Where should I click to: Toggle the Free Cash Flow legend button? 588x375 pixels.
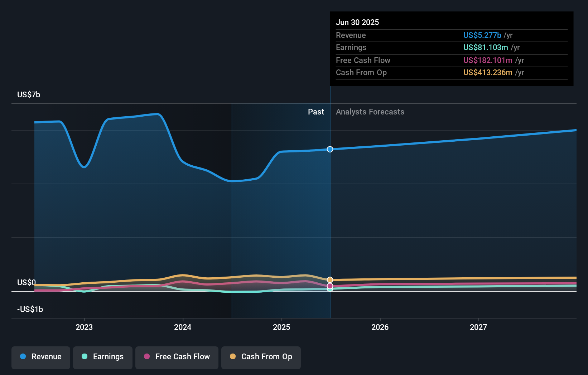pos(177,357)
